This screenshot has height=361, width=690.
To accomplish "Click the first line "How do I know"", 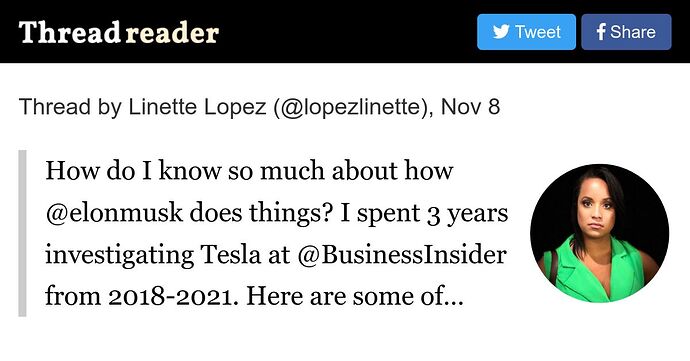I will point(133,171).
